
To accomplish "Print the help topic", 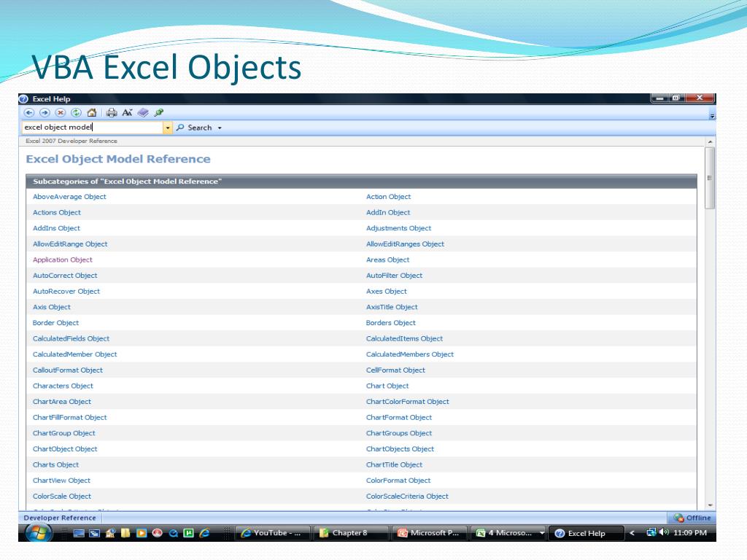I will (112, 113).
